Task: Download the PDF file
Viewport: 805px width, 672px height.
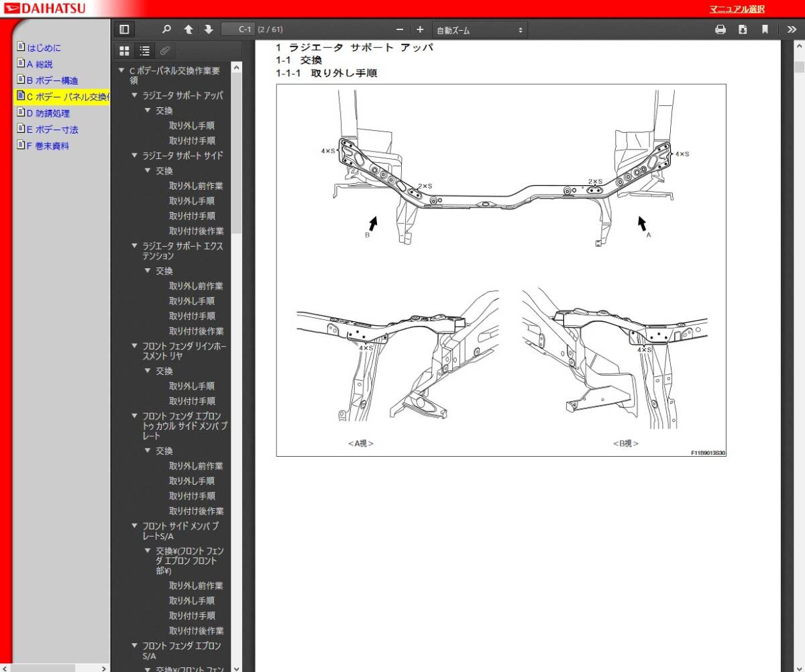Action: (743, 30)
